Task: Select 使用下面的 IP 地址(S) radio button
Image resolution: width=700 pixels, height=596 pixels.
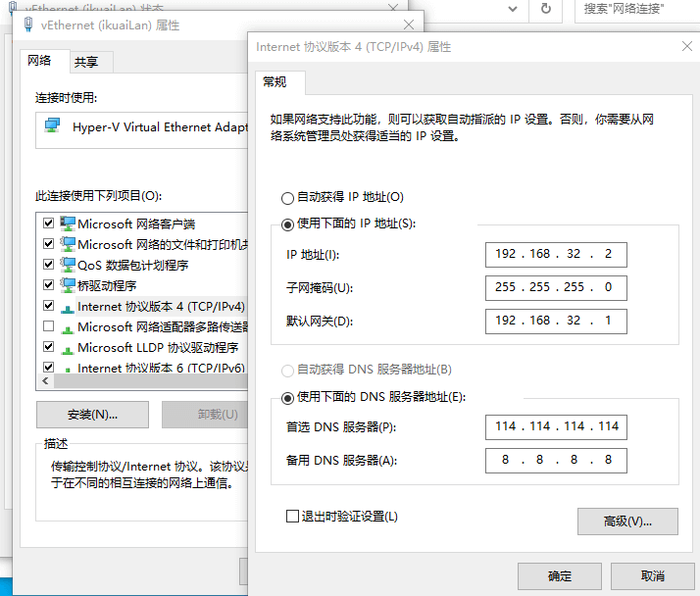Action: (x=287, y=224)
